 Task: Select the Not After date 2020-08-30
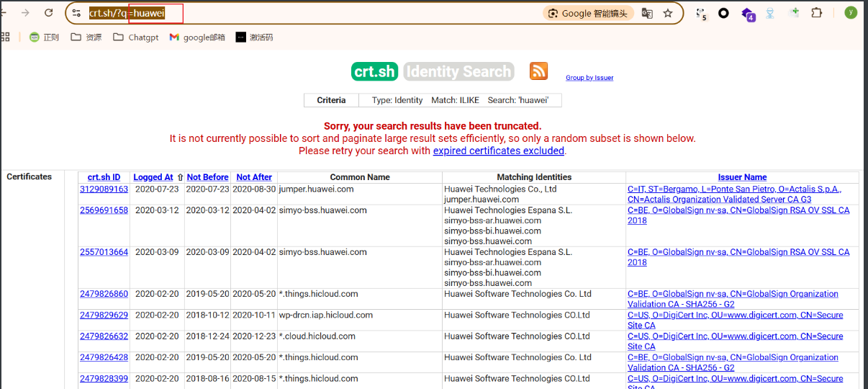(x=254, y=189)
